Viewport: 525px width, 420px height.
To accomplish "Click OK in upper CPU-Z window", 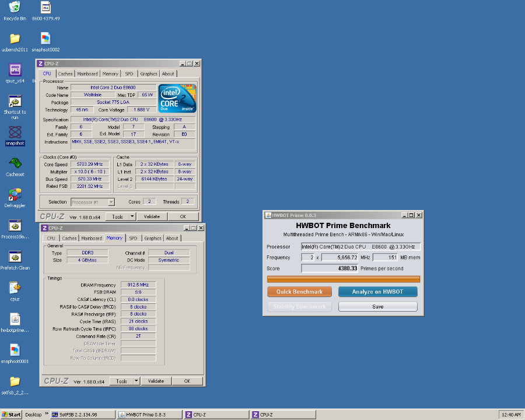I will point(183,216).
